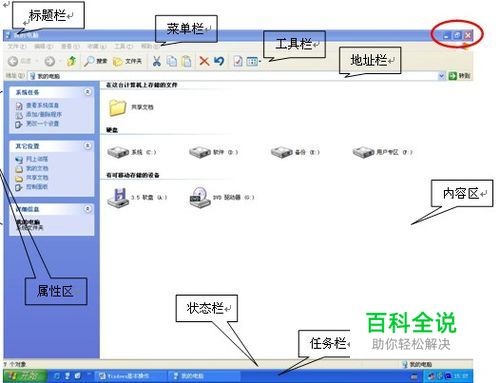
Task: Collapse the 系统任务 panel chevron
Action: (87, 92)
